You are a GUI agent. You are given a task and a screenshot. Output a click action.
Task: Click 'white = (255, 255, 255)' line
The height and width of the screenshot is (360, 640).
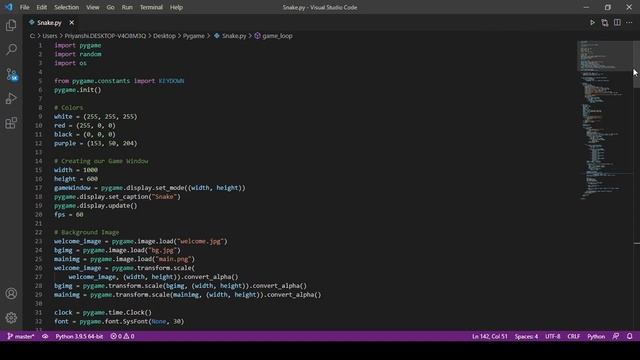(x=96, y=116)
